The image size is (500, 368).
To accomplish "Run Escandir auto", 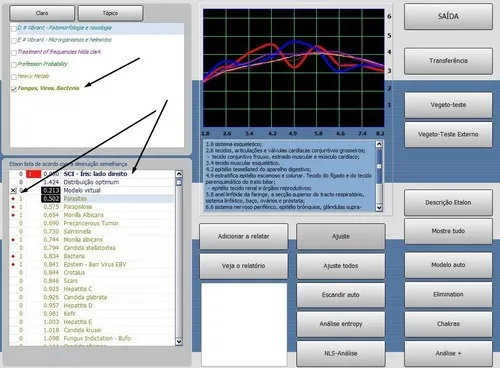I will click(x=341, y=295).
